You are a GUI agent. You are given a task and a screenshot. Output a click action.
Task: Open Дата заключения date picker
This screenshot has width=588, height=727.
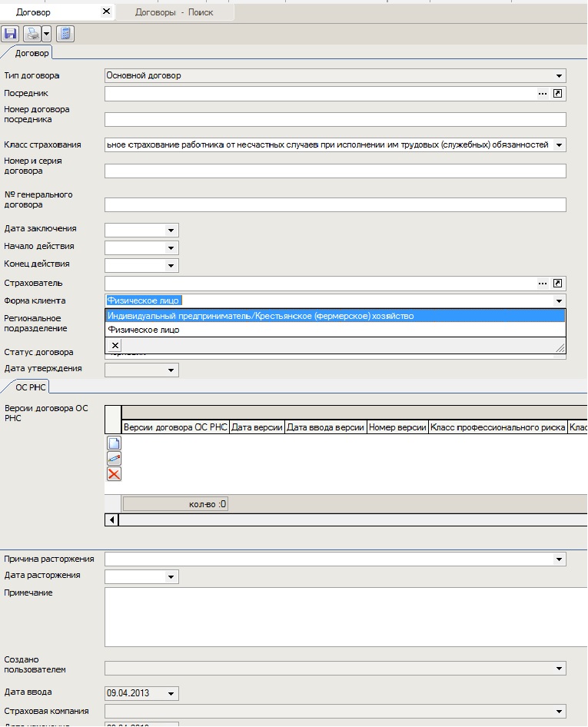tap(171, 230)
